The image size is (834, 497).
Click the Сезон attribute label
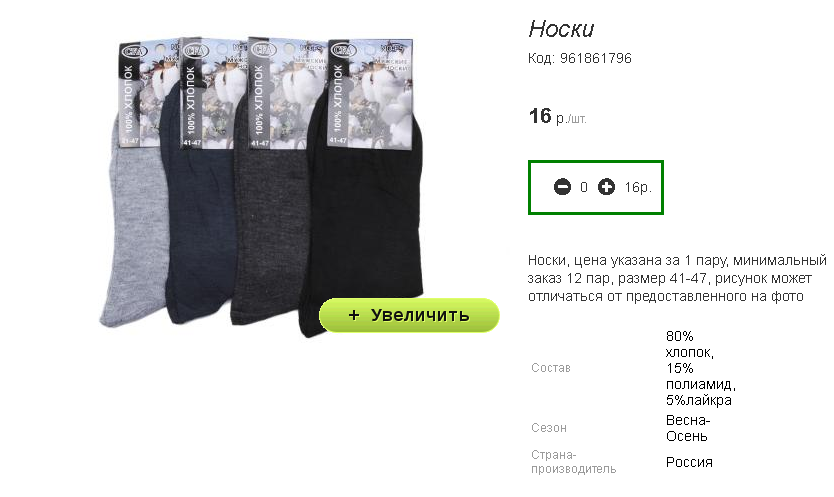[549, 428]
